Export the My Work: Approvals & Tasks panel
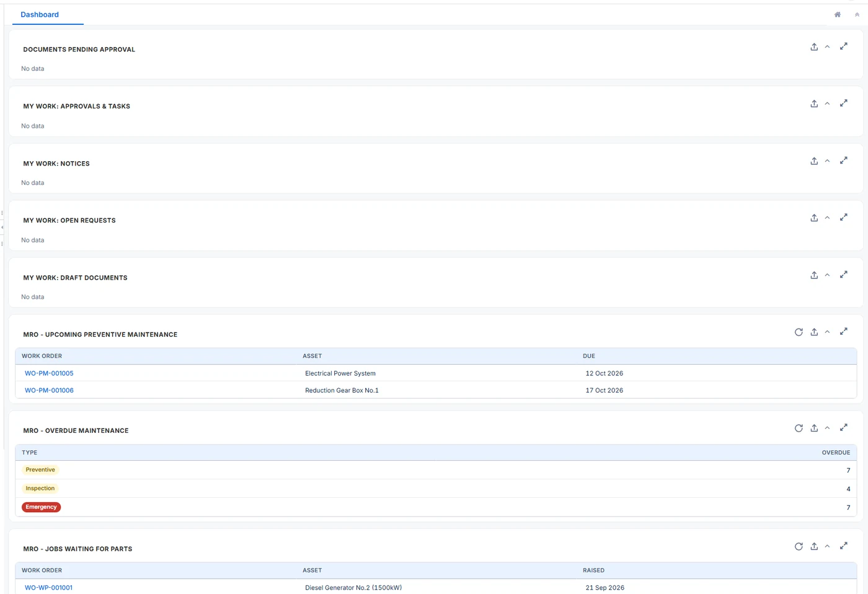Image resolution: width=868 pixels, height=594 pixels. [814, 104]
